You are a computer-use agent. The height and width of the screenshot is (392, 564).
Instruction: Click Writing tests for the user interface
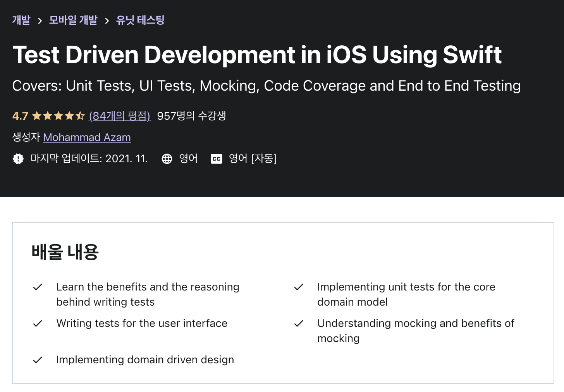(142, 323)
